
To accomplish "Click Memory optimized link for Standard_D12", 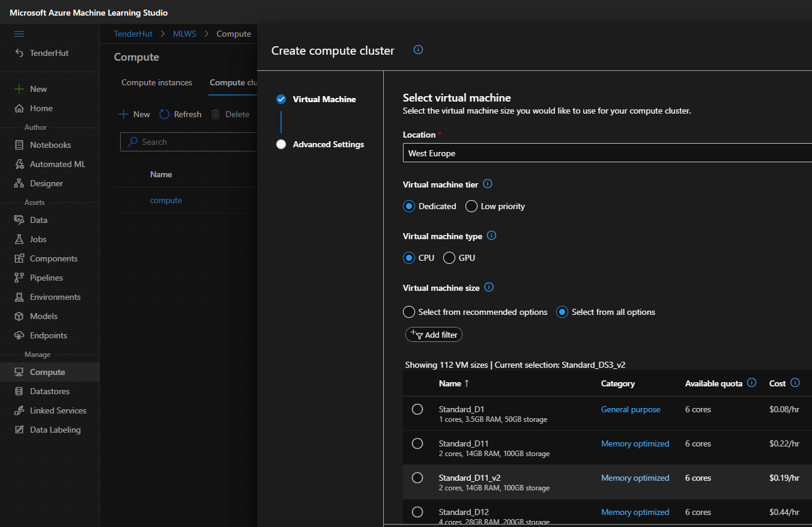I will coord(635,512).
